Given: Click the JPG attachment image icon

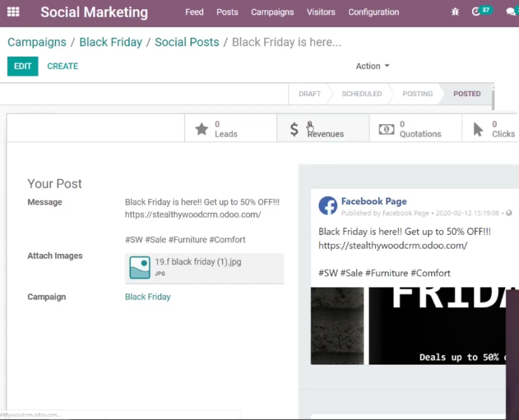Looking at the screenshot, I should 140,267.
